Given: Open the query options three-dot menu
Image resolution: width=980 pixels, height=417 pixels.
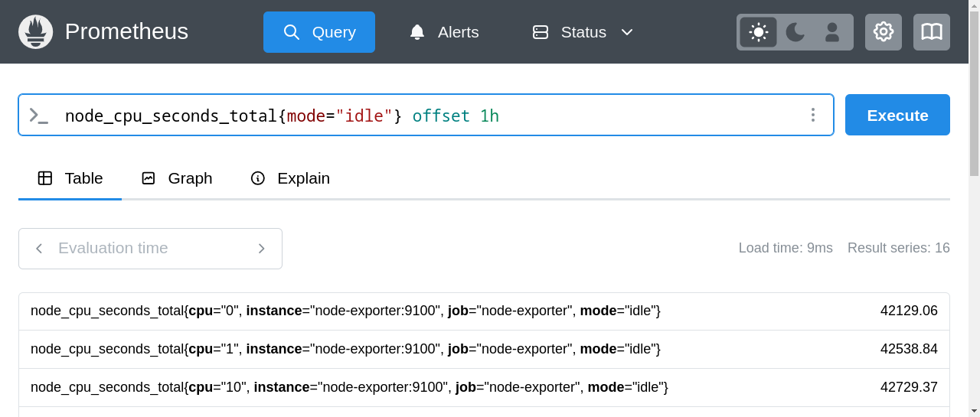Looking at the screenshot, I should coord(813,116).
